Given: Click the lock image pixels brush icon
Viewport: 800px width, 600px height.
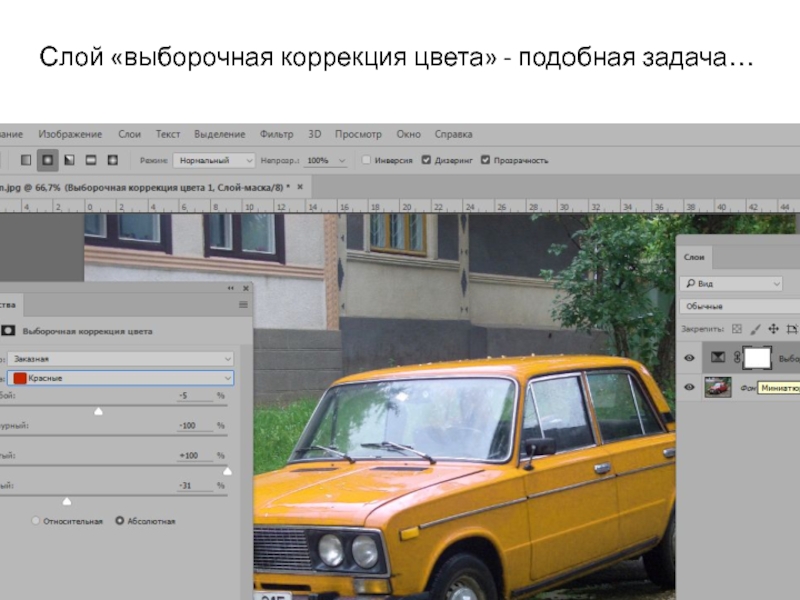Looking at the screenshot, I should 756,328.
